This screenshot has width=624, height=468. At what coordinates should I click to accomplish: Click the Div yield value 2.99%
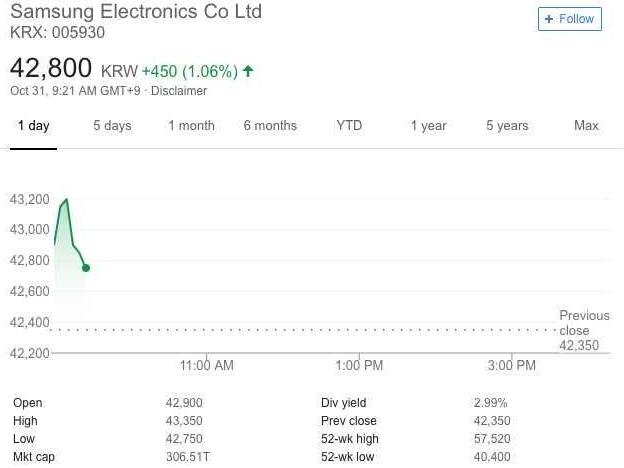coord(490,403)
